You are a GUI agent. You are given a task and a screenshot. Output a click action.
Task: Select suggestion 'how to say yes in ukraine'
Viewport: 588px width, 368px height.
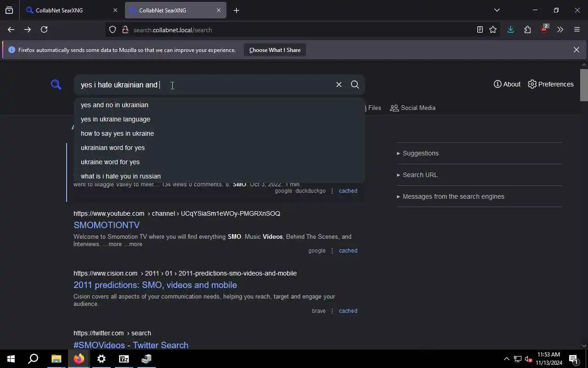pyautogui.click(x=219, y=133)
